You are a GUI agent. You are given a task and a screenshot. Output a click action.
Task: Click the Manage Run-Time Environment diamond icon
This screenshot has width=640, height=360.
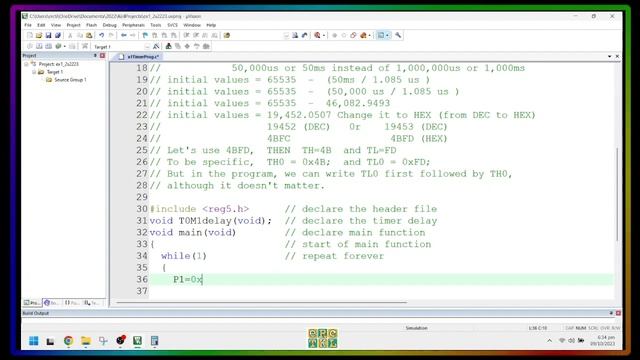(187, 47)
